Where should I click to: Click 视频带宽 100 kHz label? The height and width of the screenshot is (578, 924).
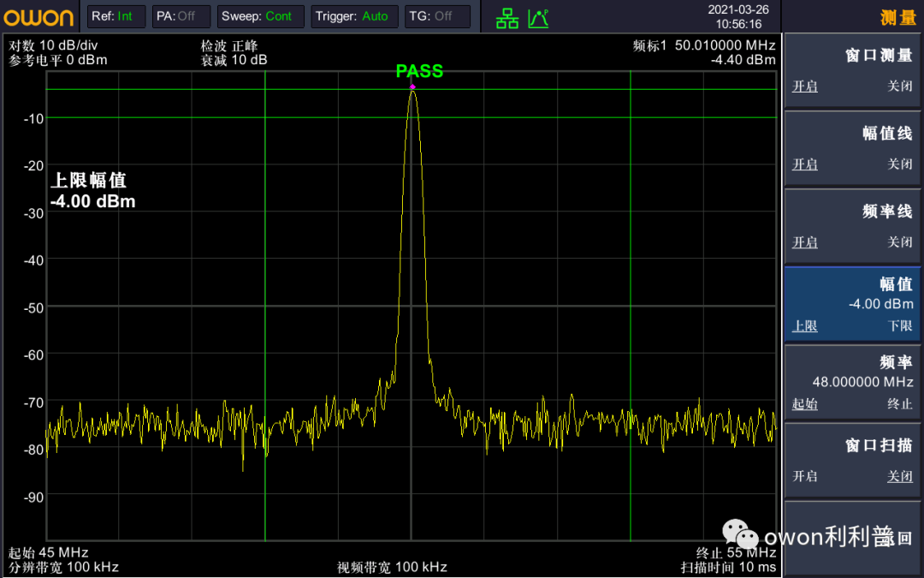pyautogui.click(x=392, y=568)
